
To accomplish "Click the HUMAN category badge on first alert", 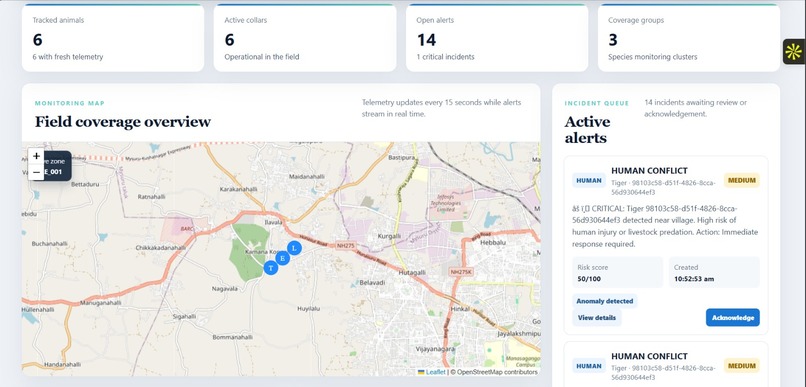I will click(589, 180).
